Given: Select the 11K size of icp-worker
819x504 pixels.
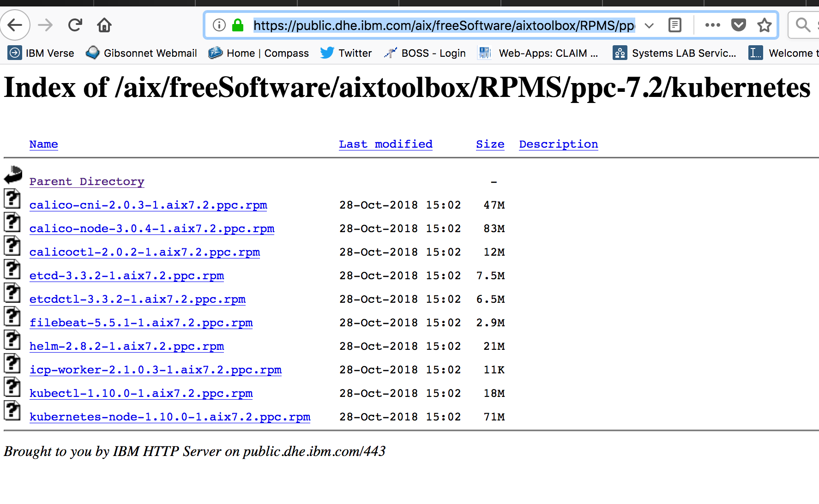Looking at the screenshot, I should pyautogui.click(x=494, y=370).
